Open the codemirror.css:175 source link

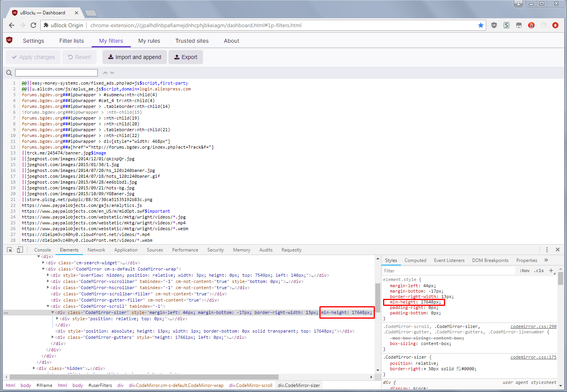coord(533,357)
